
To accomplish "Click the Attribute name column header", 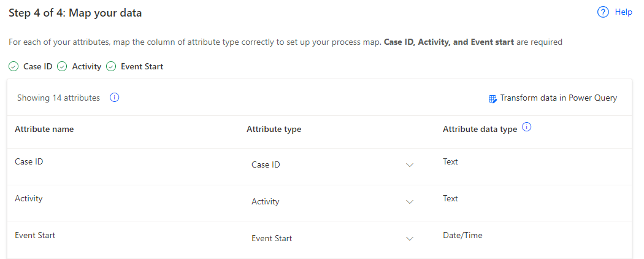I will (x=44, y=129).
